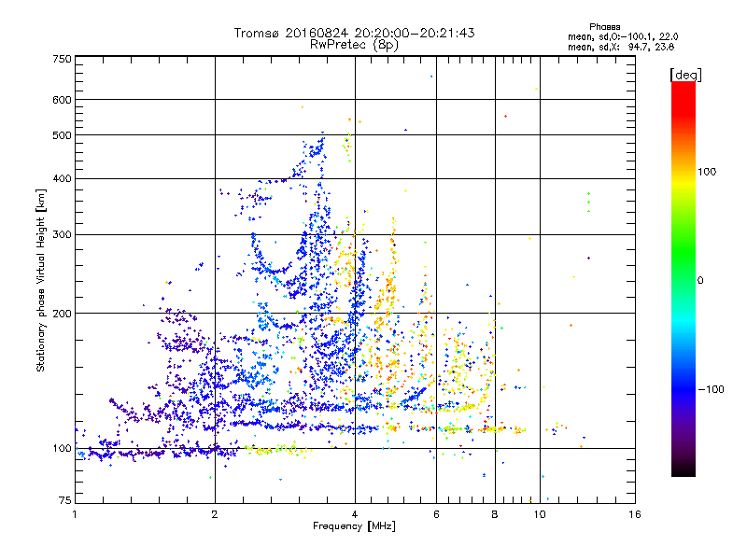Click the subtitle 'RwPretec (8p)'
Screen dimensions: 747x560
pyautogui.click(x=355, y=45)
